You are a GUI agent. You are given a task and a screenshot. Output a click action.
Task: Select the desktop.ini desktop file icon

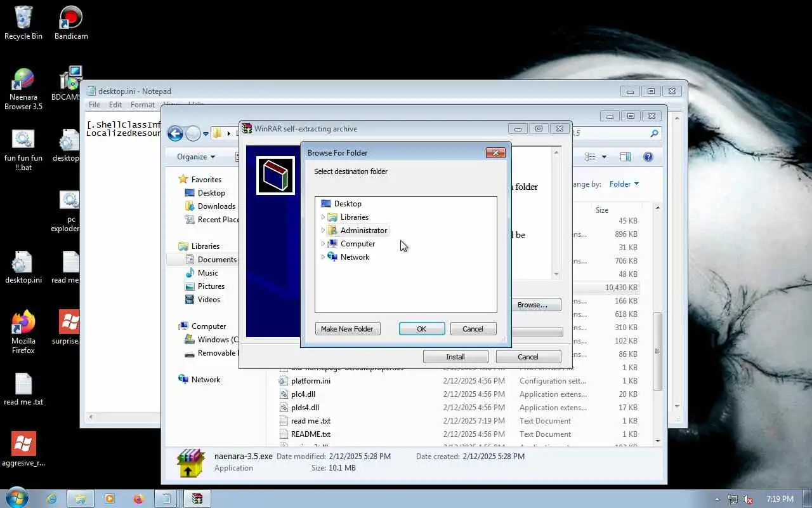[x=23, y=268]
